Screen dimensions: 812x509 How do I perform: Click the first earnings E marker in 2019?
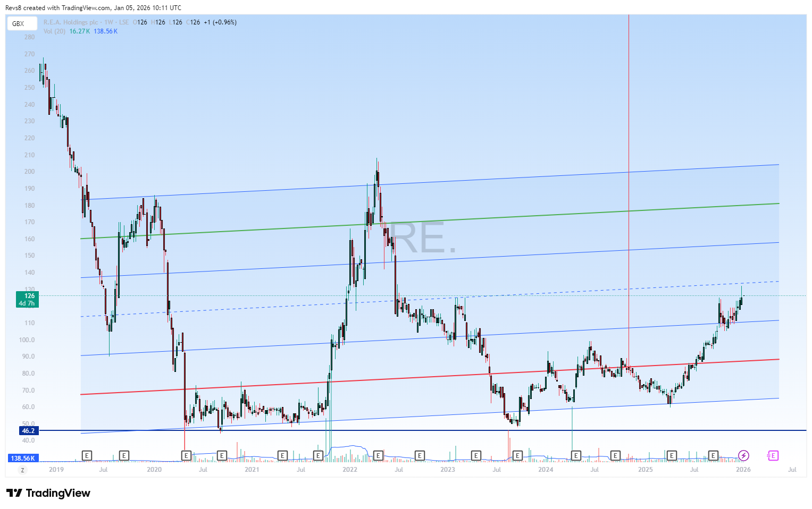click(x=87, y=455)
